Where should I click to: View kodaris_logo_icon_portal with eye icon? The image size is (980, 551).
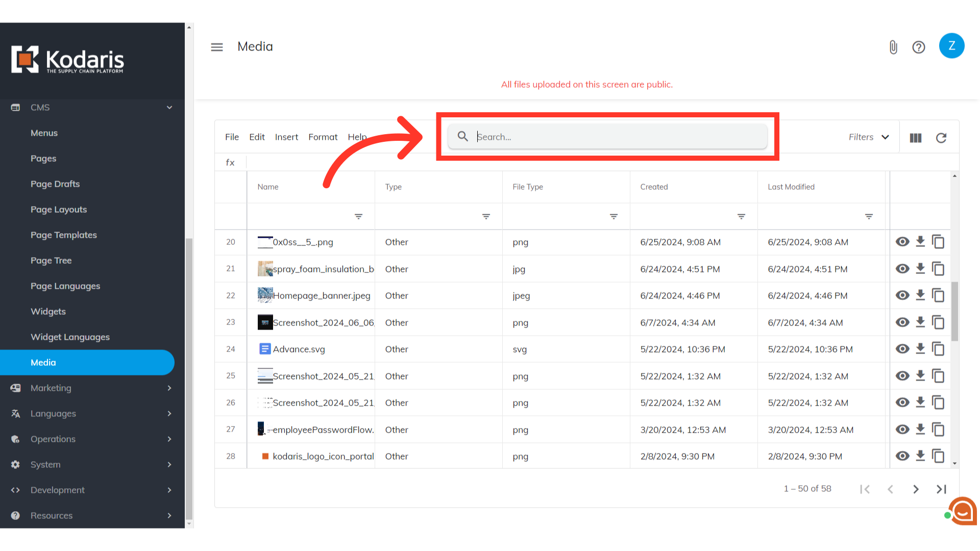[x=902, y=456]
